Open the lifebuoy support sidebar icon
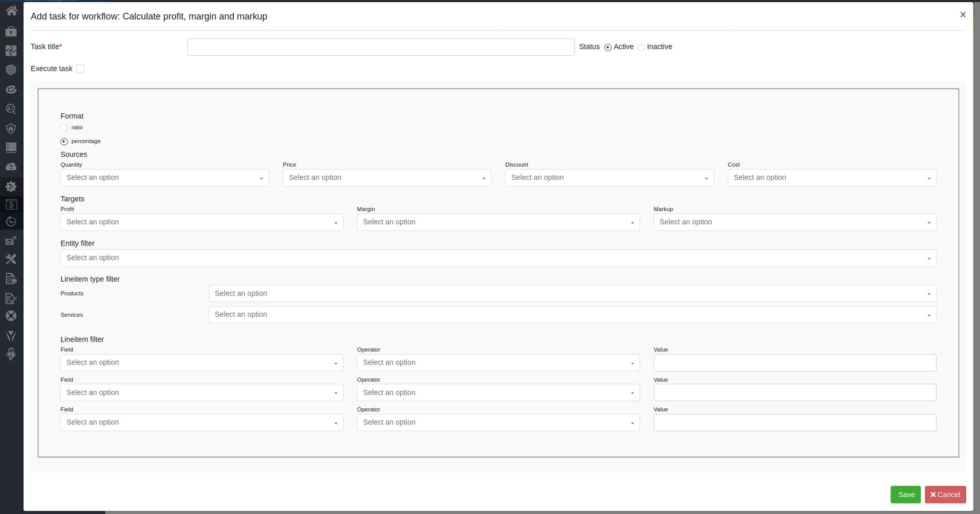Screen dimensions: 980x514 click(x=11, y=316)
